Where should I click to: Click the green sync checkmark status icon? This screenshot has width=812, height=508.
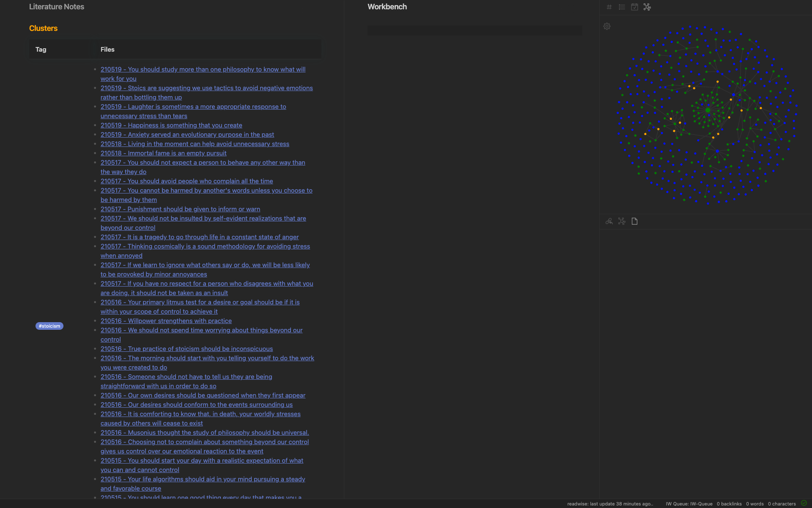tap(804, 503)
